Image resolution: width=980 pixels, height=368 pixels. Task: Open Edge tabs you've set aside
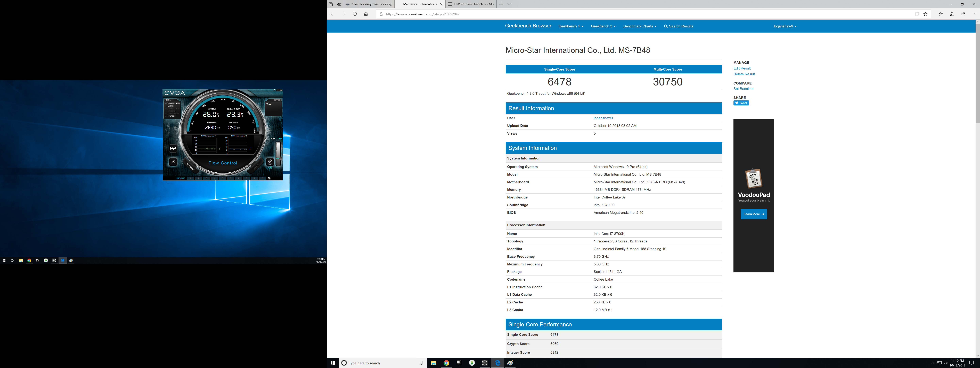click(x=331, y=4)
